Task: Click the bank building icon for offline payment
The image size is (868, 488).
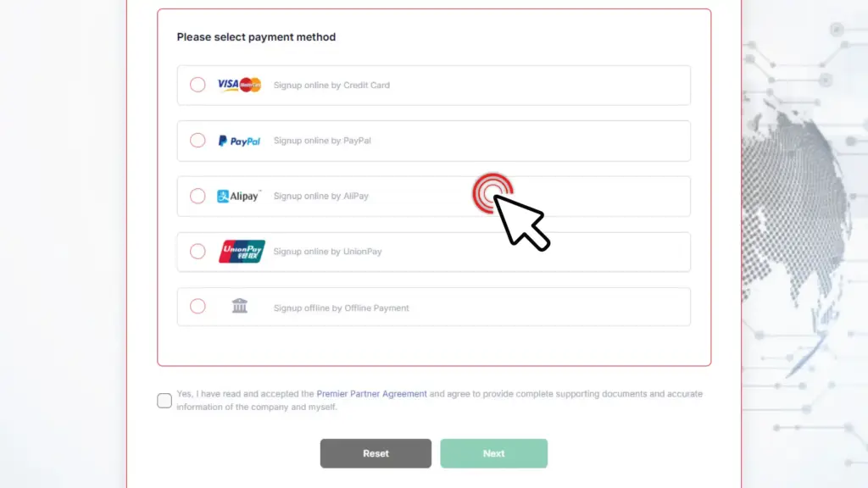Action: point(239,307)
